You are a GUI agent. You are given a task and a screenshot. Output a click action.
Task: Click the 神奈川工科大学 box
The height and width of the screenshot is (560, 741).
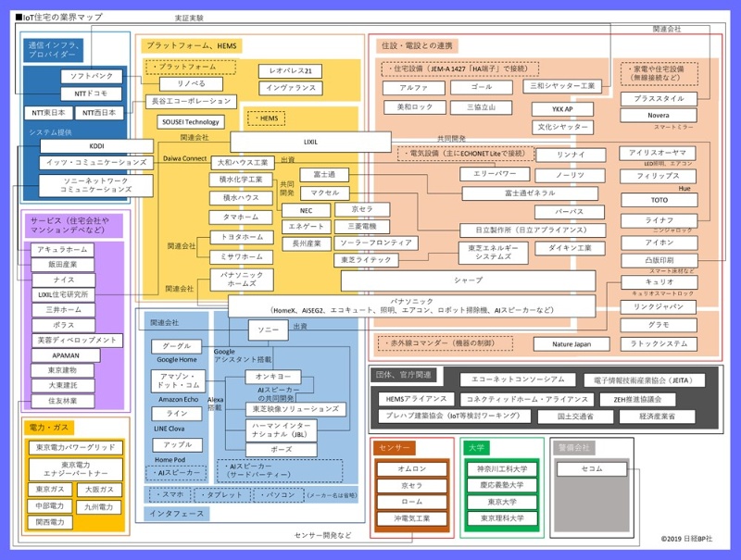(502, 469)
